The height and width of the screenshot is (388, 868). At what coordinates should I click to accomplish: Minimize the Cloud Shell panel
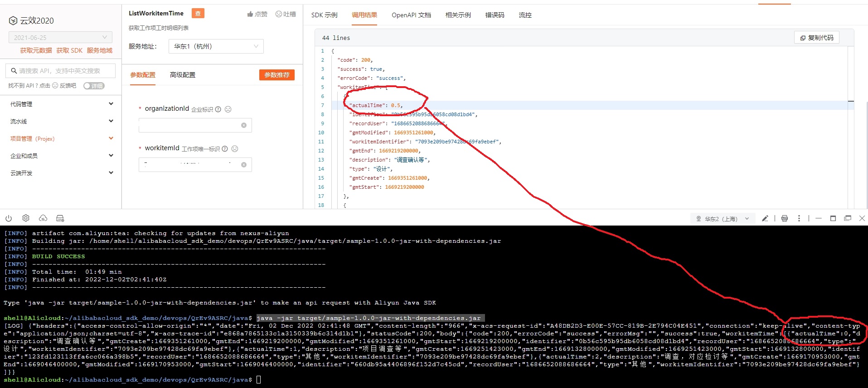click(819, 218)
